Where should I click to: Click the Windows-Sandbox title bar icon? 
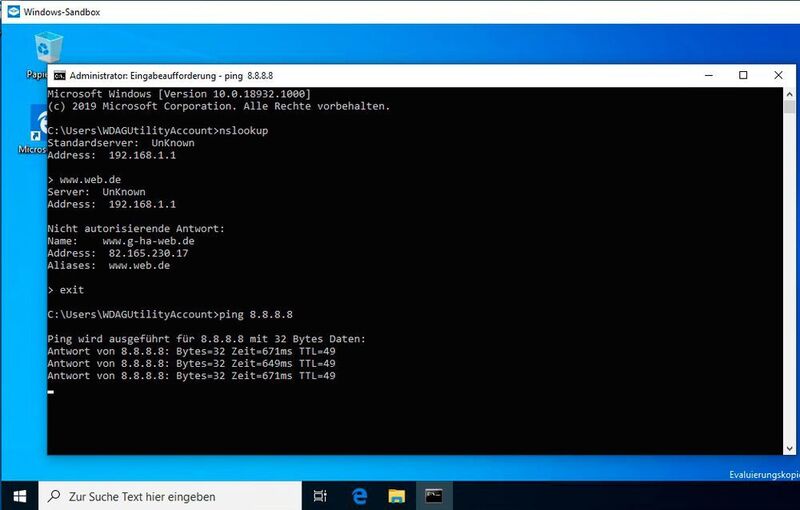[x=13, y=11]
